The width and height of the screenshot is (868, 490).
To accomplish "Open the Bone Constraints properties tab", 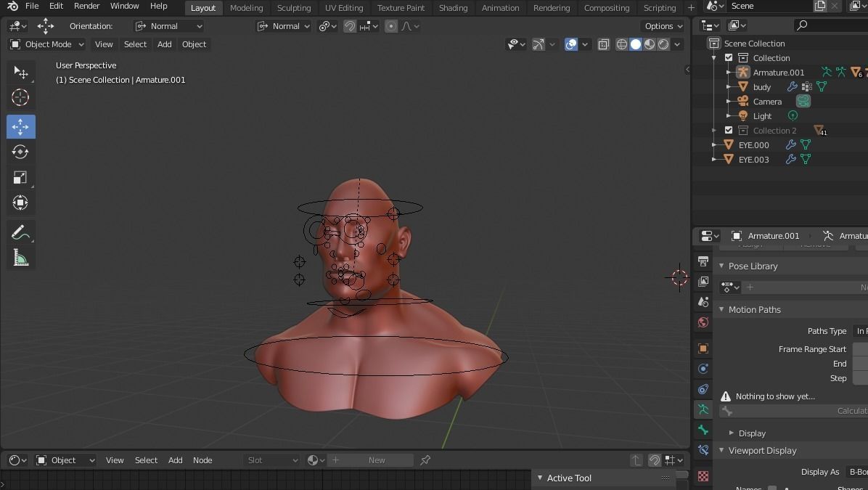I will [703, 450].
